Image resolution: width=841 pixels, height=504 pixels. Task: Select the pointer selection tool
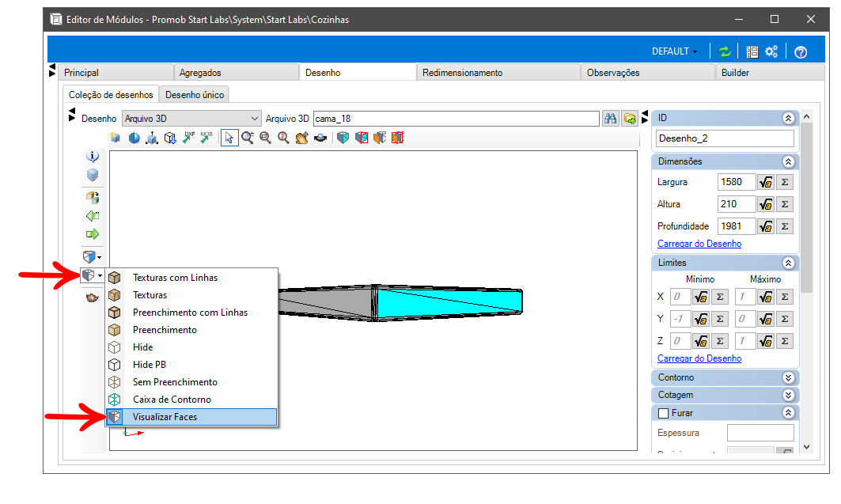click(x=229, y=138)
